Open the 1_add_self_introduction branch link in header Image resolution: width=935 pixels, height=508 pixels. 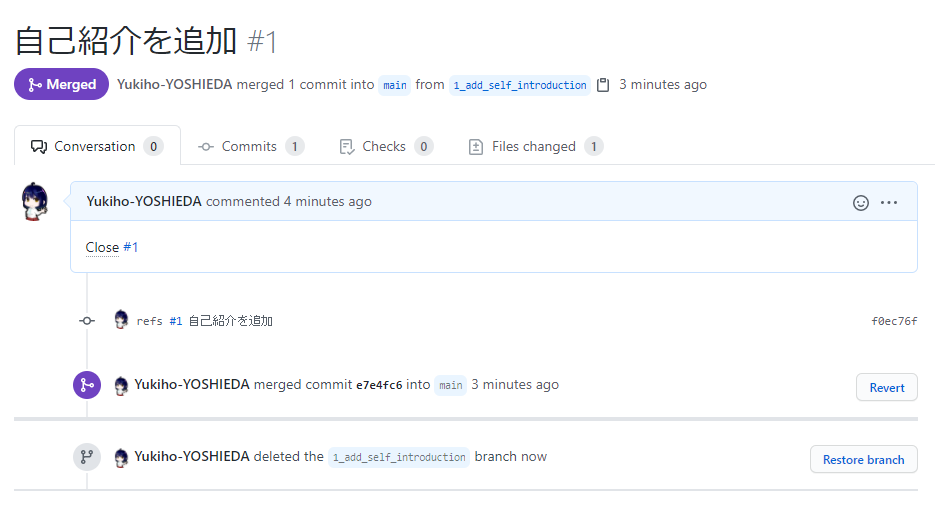point(519,85)
